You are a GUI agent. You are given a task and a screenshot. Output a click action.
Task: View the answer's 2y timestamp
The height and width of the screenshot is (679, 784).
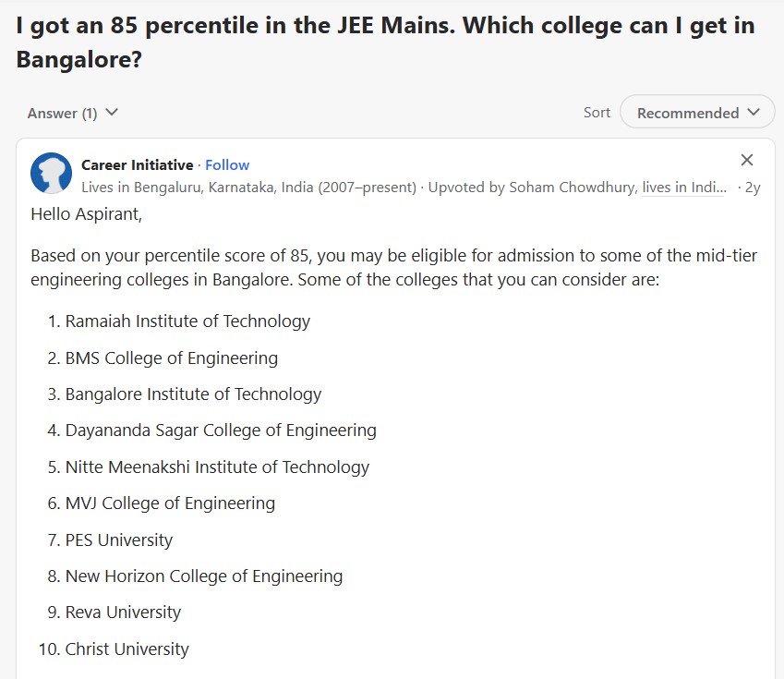(x=753, y=187)
